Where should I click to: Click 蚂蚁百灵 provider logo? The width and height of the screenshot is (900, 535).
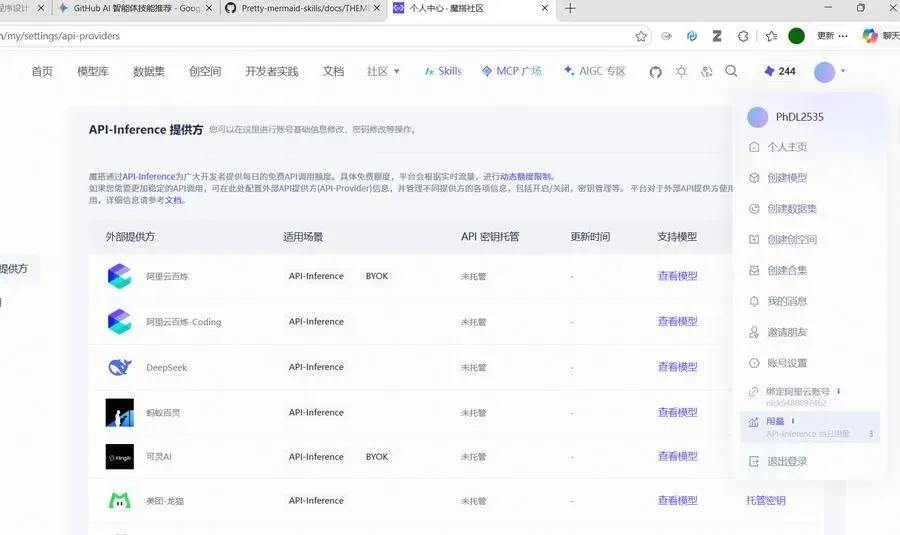tap(119, 413)
